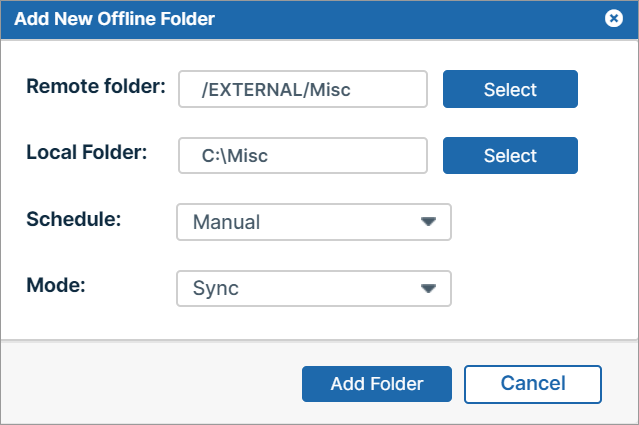The image size is (639, 425).
Task: Select the Manual value in Schedule
Action: click(226, 223)
